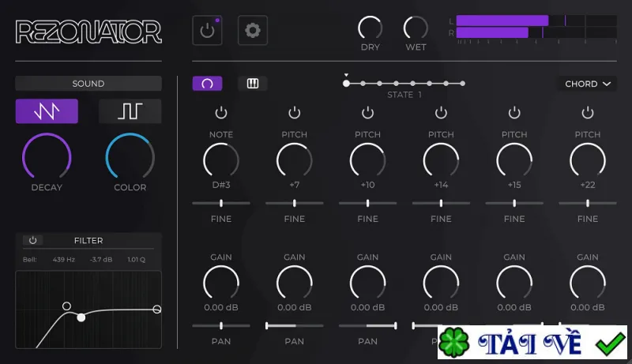Image resolution: width=632 pixels, height=364 pixels.
Task: Select the last state dot on timeline
Action: pos(463,84)
